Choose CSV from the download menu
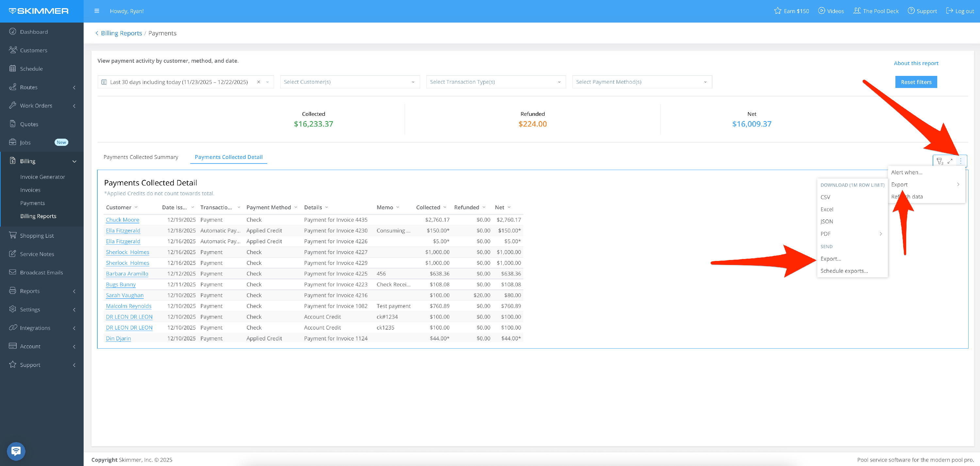 pos(825,197)
